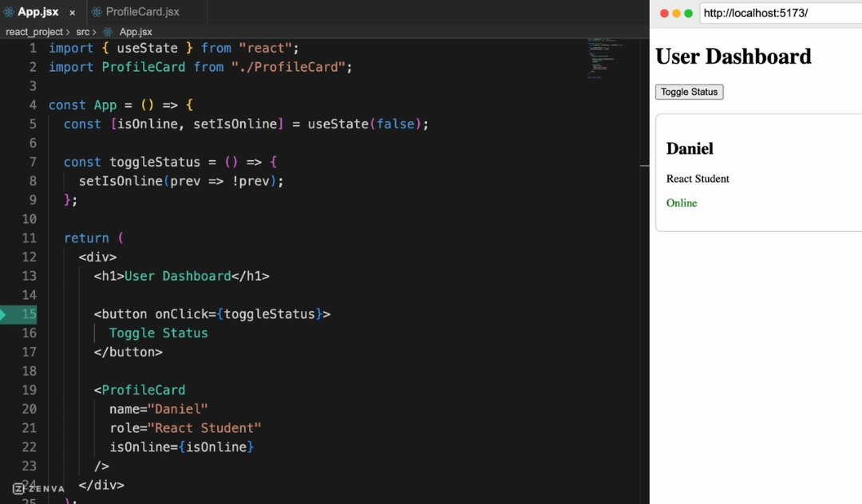Click the opening <div> tag on line 12
The image size is (862, 504).
click(97, 257)
